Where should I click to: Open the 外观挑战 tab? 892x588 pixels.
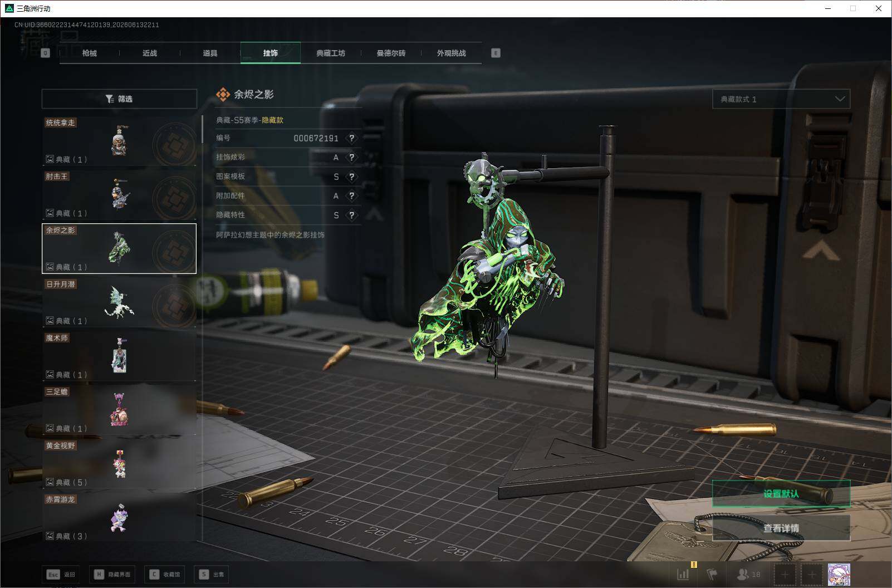click(451, 53)
